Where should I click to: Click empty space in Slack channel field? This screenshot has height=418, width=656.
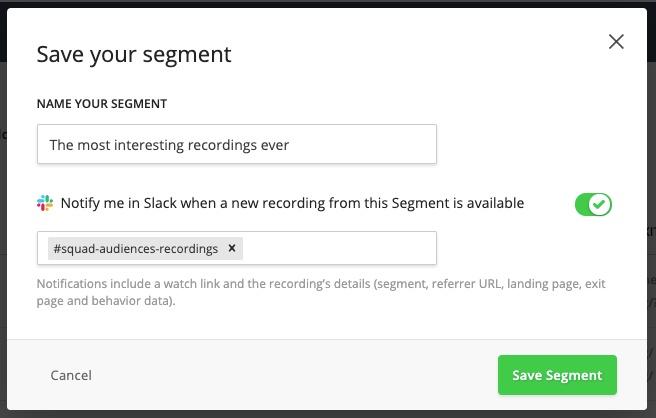(x=339, y=248)
